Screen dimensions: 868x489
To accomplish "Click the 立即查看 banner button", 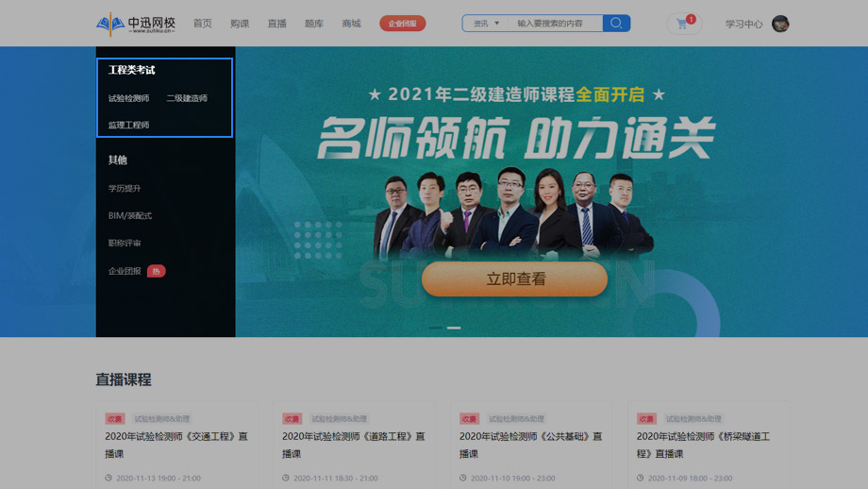I will click(x=514, y=279).
